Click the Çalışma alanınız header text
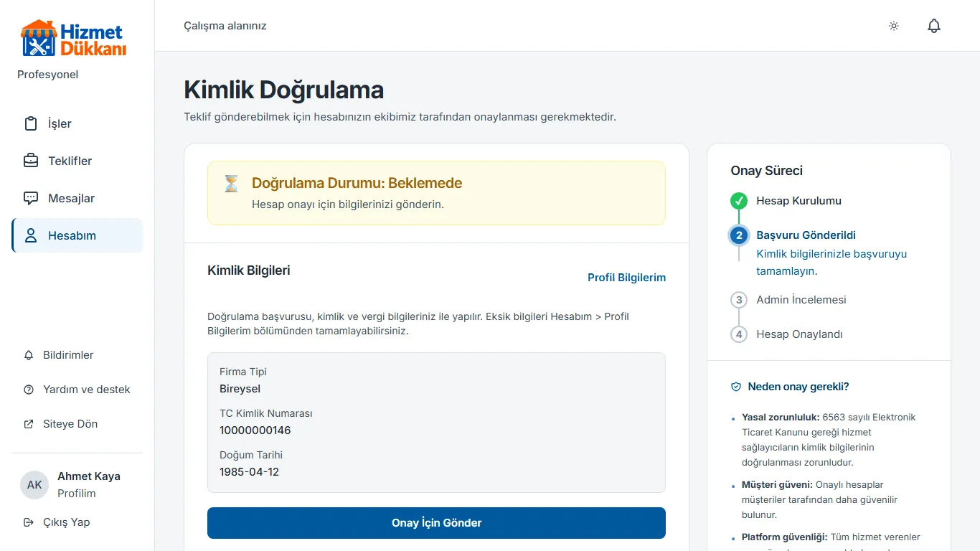The width and height of the screenshot is (980, 551). tap(225, 26)
